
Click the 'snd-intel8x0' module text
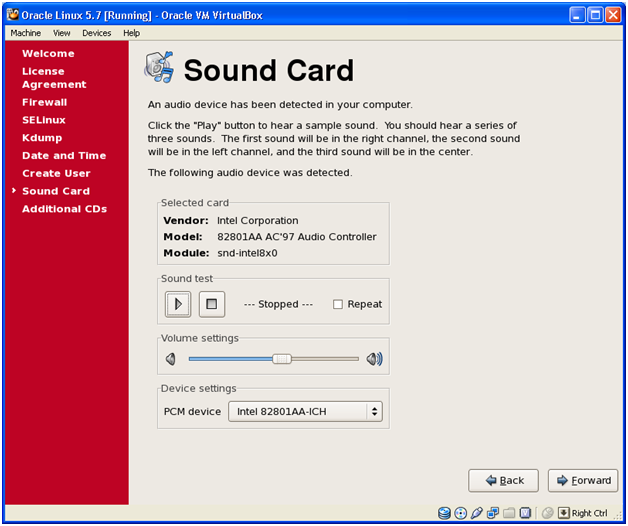[x=247, y=253]
